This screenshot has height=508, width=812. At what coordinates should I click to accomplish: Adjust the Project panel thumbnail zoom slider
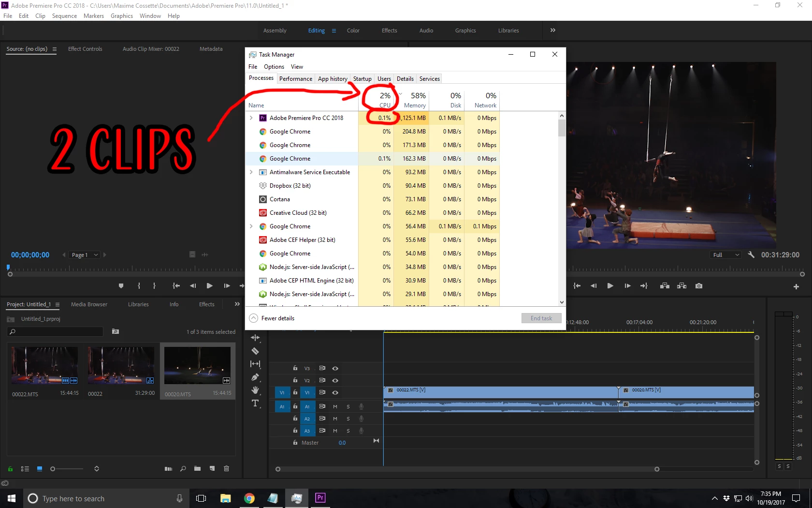coord(67,469)
